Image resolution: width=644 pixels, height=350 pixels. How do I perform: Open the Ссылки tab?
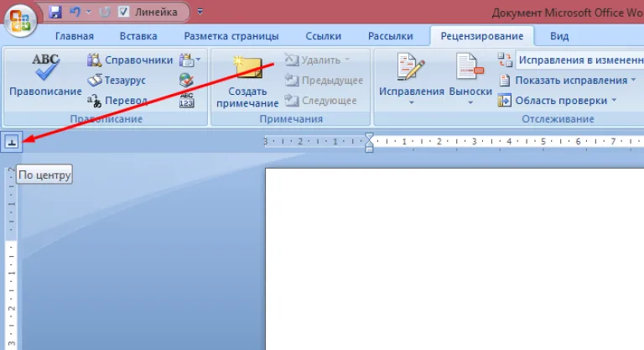point(323,36)
